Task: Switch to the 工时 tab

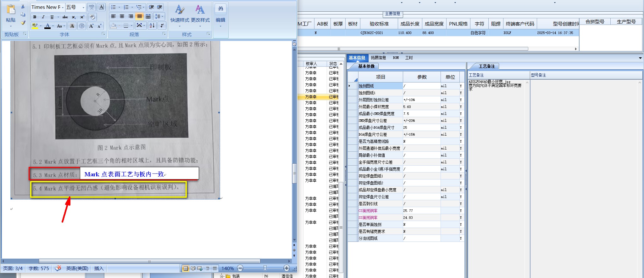Action: 409,58
